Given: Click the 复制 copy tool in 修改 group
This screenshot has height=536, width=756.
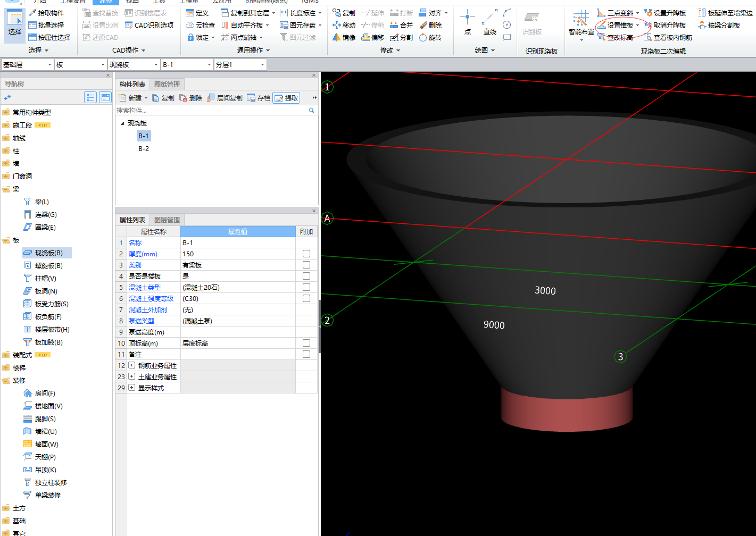Looking at the screenshot, I should tap(344, 13).
